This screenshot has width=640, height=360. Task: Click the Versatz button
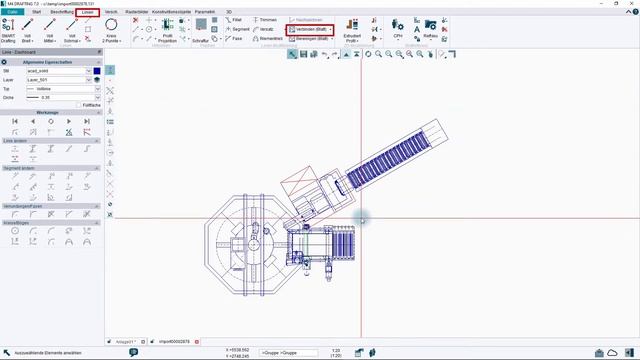click(263, 29)
